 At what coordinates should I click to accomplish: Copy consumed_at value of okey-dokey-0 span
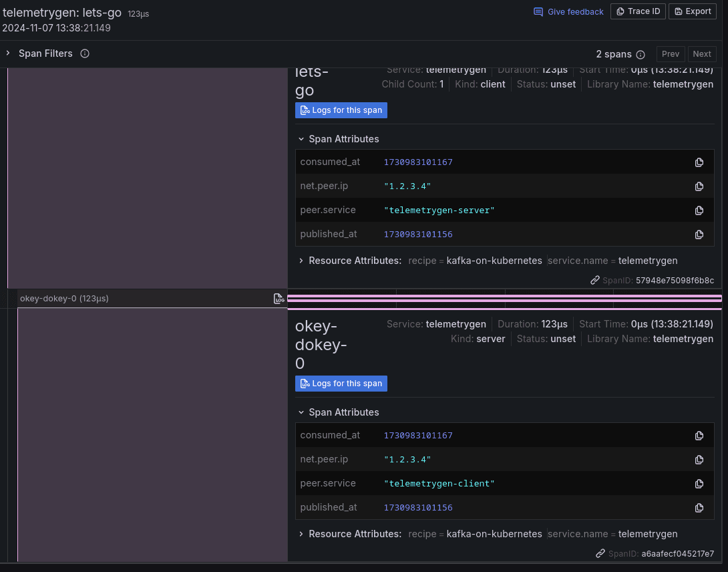699,435
